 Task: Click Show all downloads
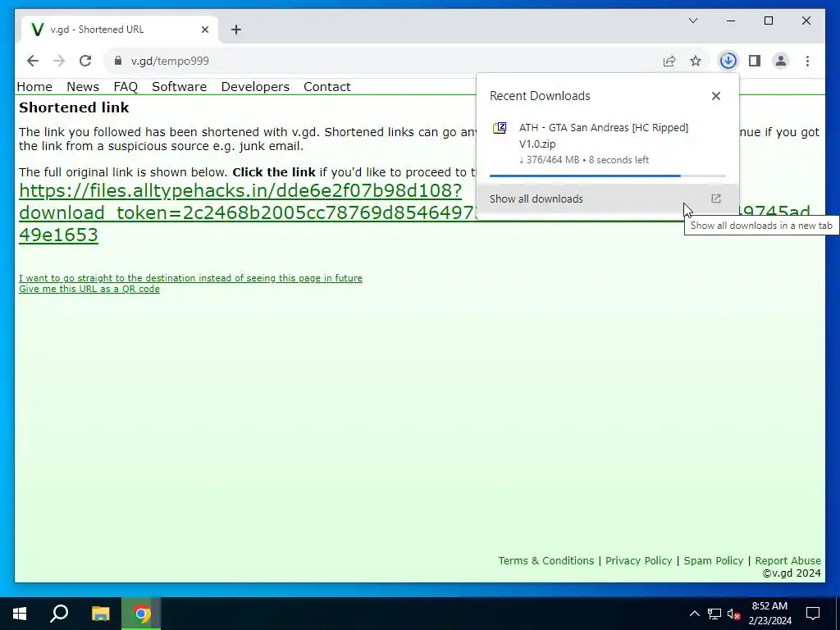[x=607, y=199]
